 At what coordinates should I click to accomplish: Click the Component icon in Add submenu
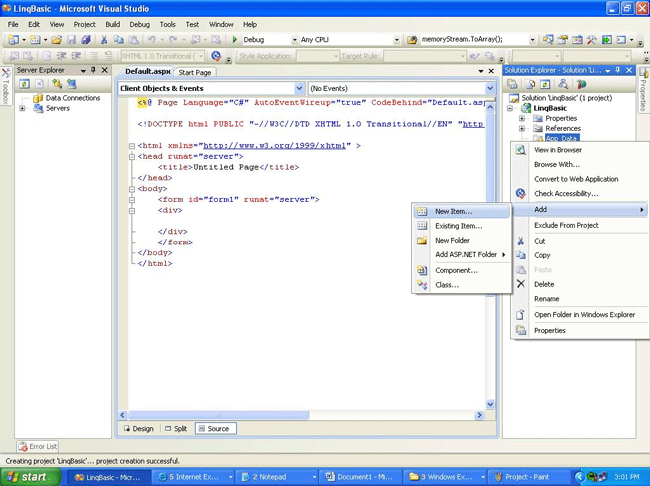coord(422,270)
